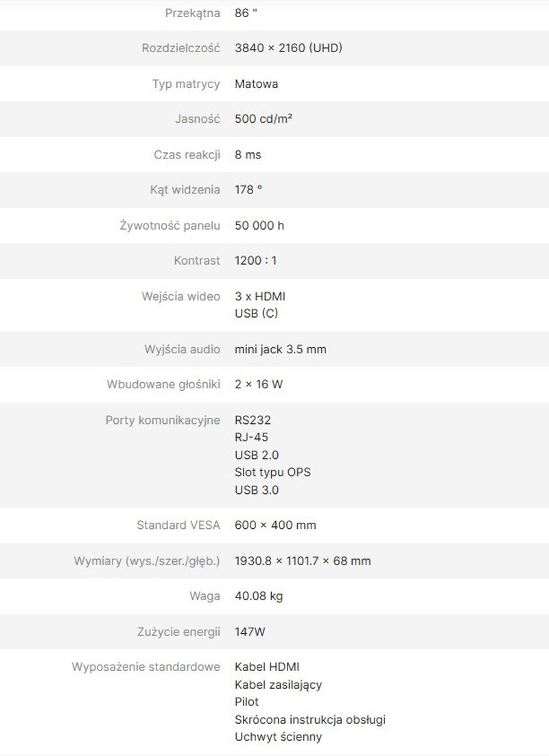Viewport: 549px width, 756px height.
Task: Click the Standard VESA 600 × 400 mm value
Action: [275, 525]
